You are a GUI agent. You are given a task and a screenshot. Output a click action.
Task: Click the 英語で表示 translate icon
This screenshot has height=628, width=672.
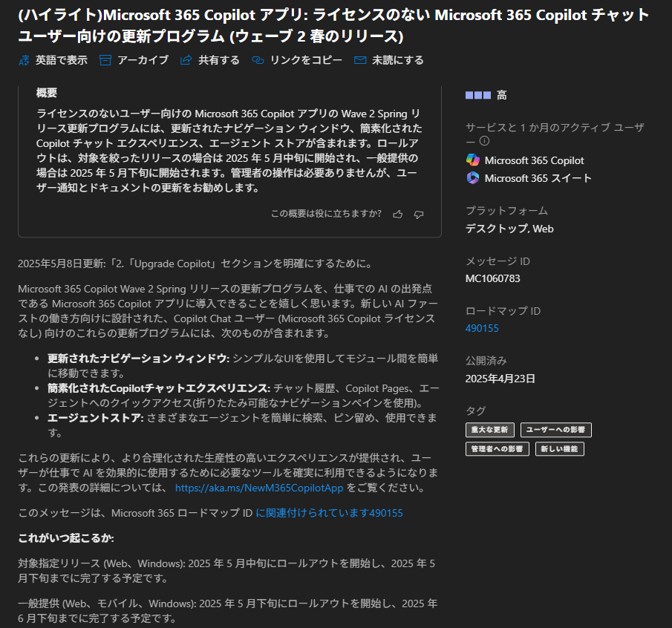tap(24, 60)
